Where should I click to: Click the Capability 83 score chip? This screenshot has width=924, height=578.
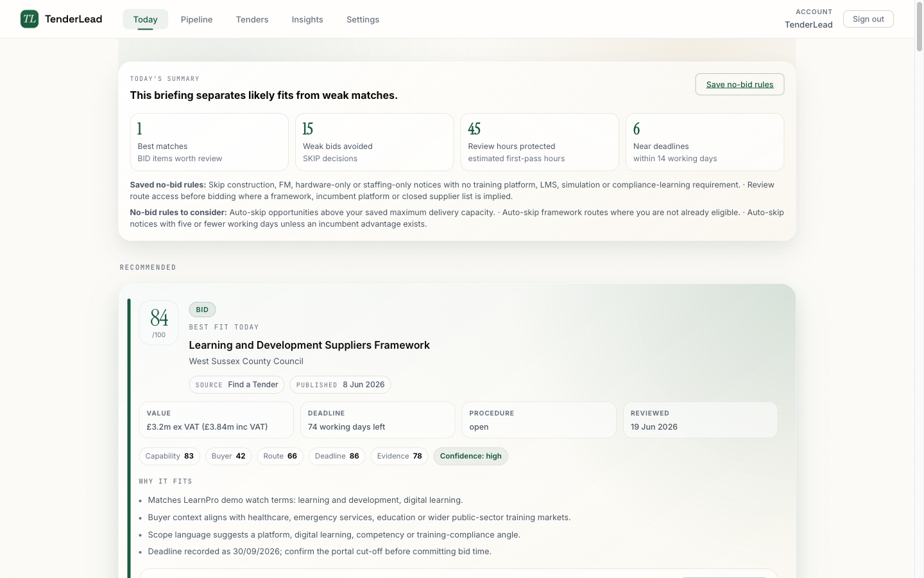169,456
